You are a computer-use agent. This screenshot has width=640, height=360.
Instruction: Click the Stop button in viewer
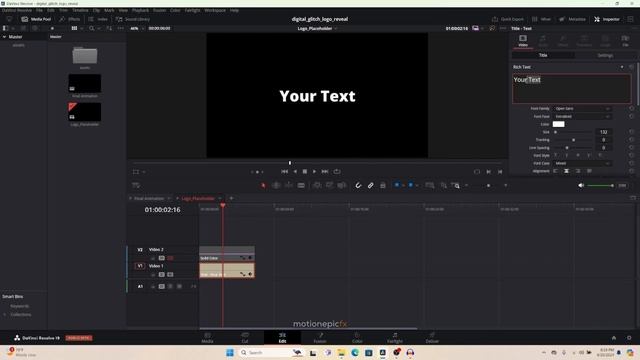pyautogui.click(x=304, y=172)
